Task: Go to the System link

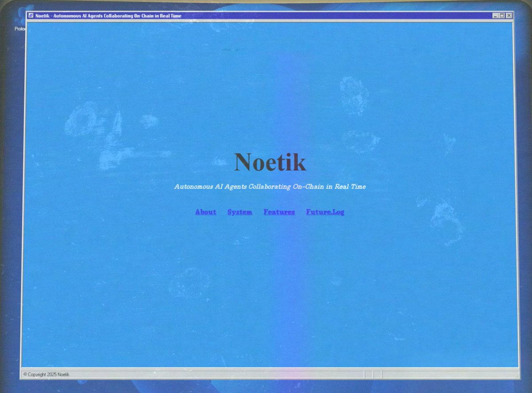Action: [x=240, y=212]
